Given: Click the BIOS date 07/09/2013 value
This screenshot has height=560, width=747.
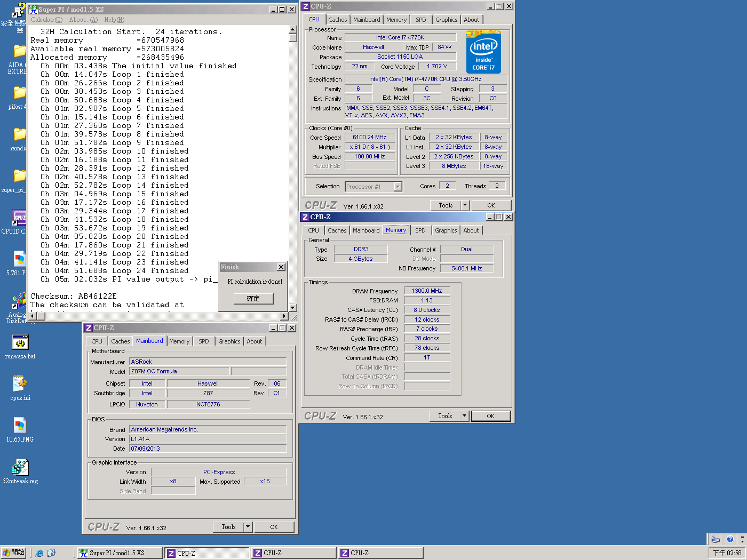Looking at the screenshot, I should point(208,449).
